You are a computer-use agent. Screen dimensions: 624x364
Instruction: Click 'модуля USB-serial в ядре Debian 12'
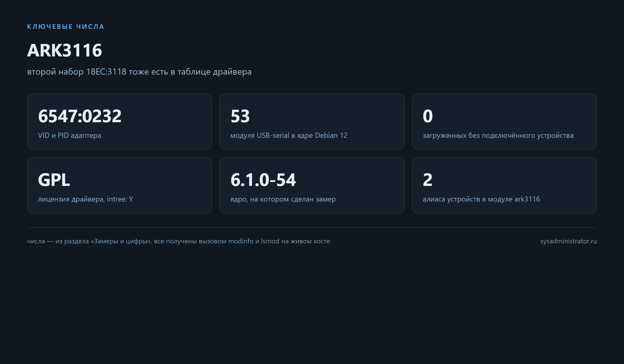(x=289, y=135)
